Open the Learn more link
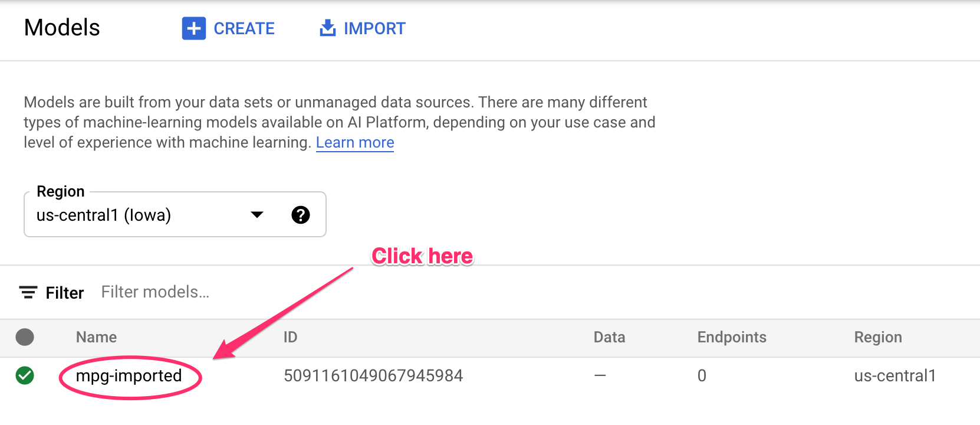The height and width of the screenshot is (425, 980). [355, 143]
